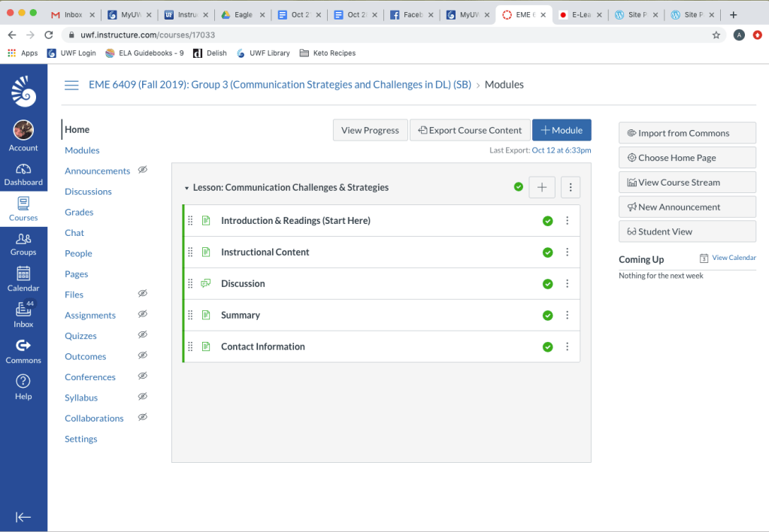The height and width of the screenshot is (532, 769).
Task: Click the plus icon to add module item
Action: coord(542,187)
